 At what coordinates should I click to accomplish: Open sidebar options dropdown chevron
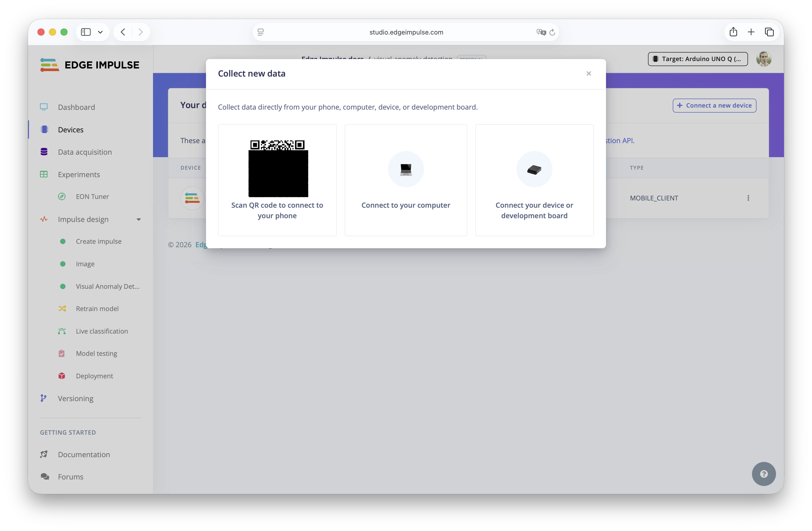point(100,32)
